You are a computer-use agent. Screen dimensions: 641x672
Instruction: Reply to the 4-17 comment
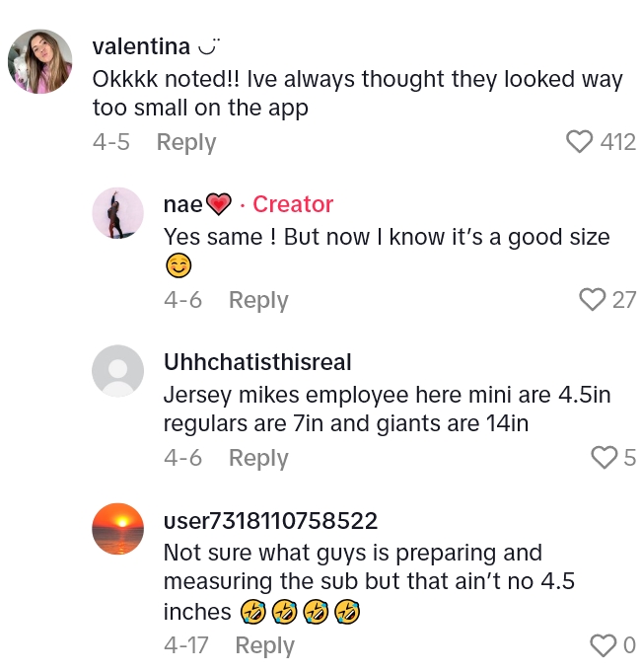[x=264, y=646]
